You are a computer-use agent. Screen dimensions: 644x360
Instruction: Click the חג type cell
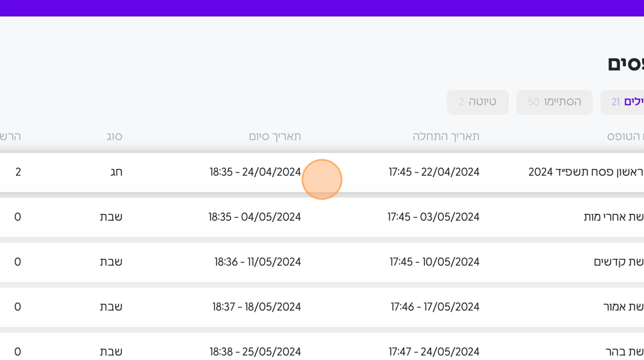pos(116,172)
